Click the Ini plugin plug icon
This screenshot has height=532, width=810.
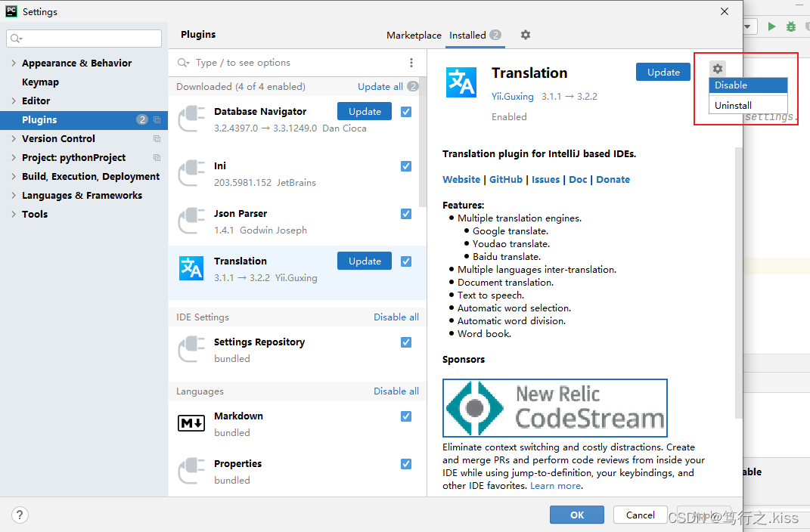tap(191, 173)
